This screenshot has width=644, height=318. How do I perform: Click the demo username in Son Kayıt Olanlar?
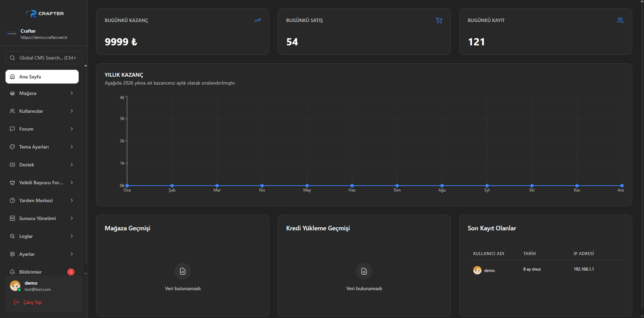coord(489,271)
